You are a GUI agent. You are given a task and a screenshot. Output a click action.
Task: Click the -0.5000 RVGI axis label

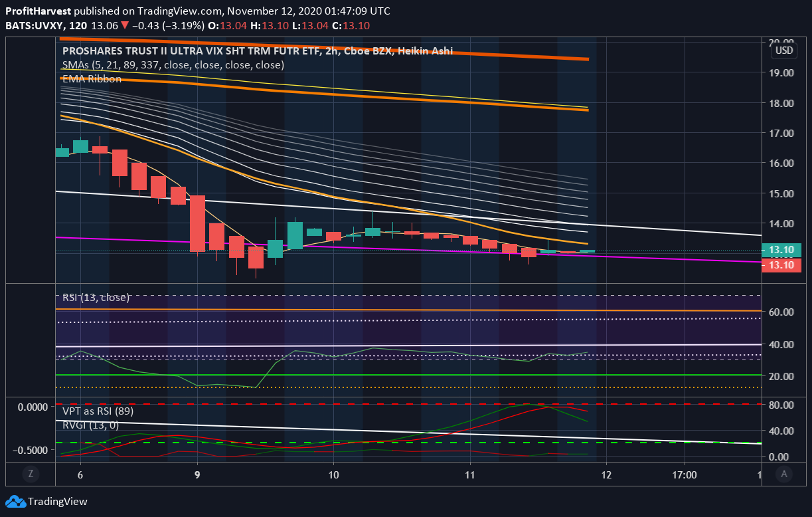coord(31,449)
